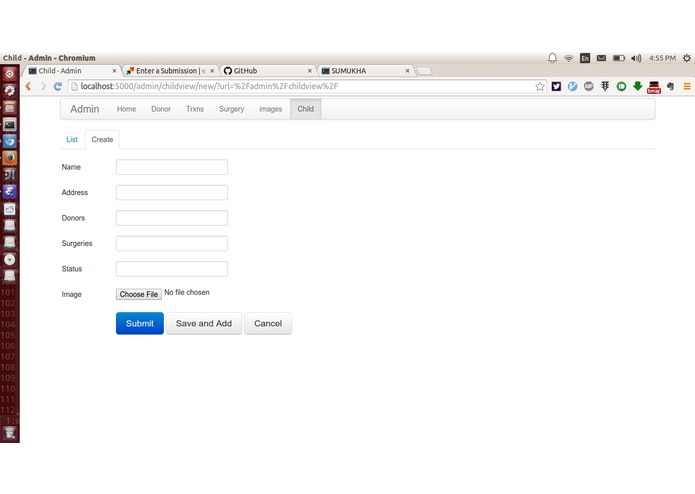Viewport: 695px width, 494px height.
Task: Switch to the Child - Admin browser tab
Action: coord(71,71)
